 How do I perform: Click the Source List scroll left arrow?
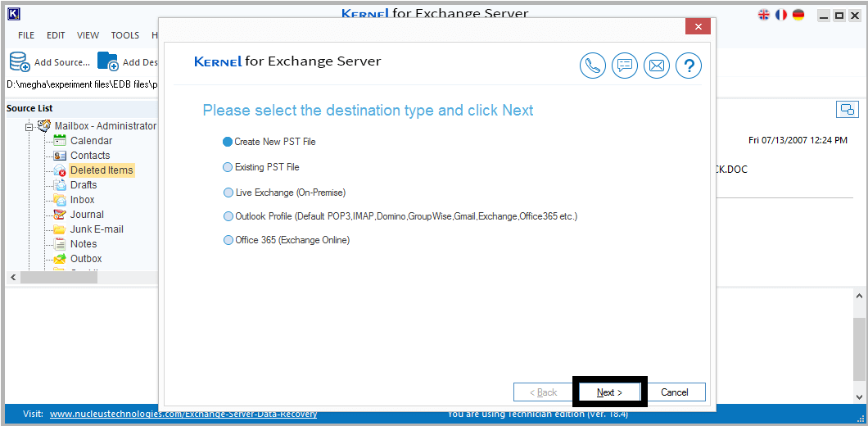tap(13, 277)
